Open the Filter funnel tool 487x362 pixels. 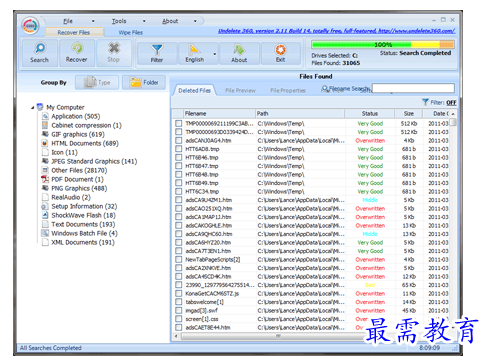(157, 53)
